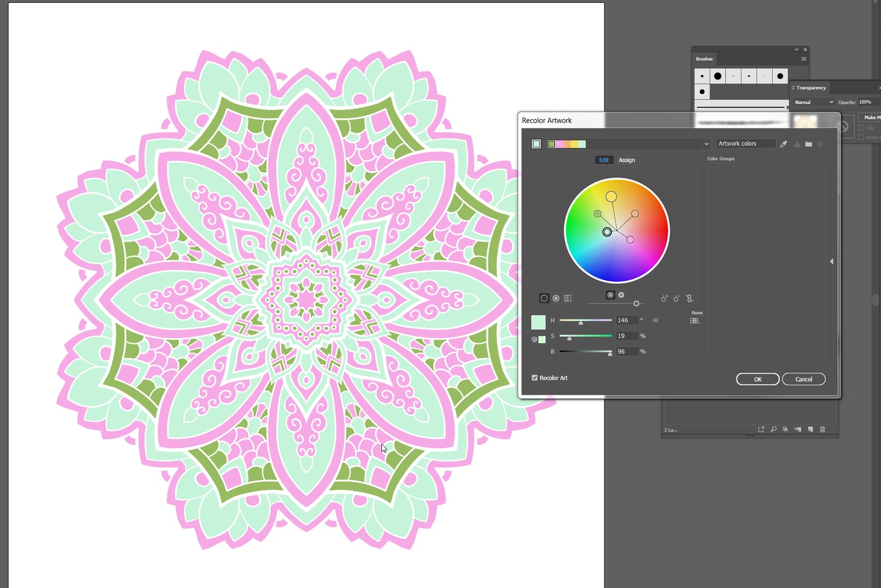This screenshot has width=881, height=588.
Task: Click the green swatch in active colors bar
Action: click(551, 144)
